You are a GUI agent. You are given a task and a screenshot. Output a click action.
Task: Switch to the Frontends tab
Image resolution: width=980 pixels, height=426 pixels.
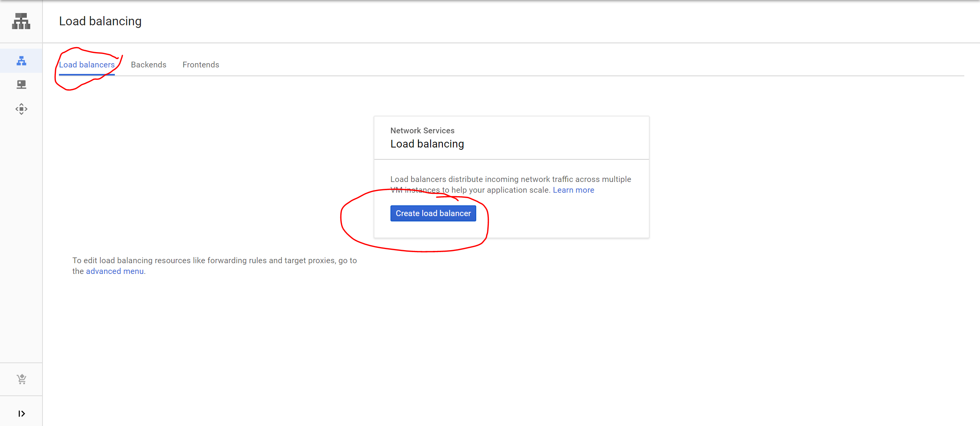[201, 65]
